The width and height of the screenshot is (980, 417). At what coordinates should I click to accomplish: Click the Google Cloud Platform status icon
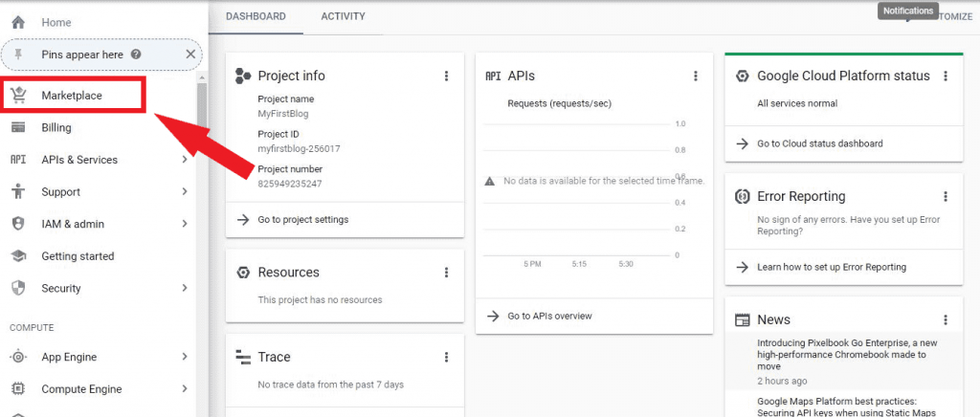pos(742,77)
